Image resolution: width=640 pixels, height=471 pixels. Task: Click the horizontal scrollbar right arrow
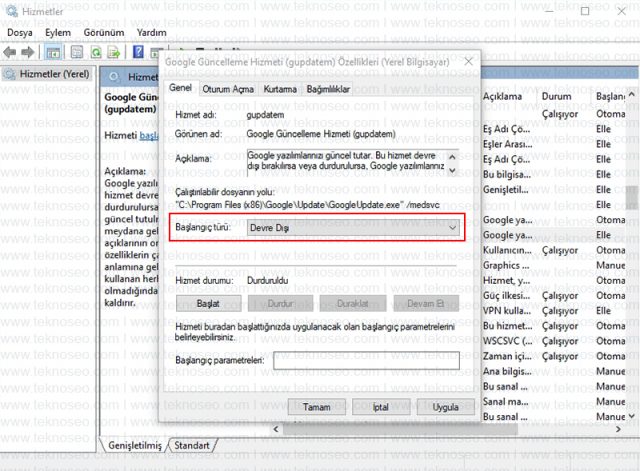618,429
